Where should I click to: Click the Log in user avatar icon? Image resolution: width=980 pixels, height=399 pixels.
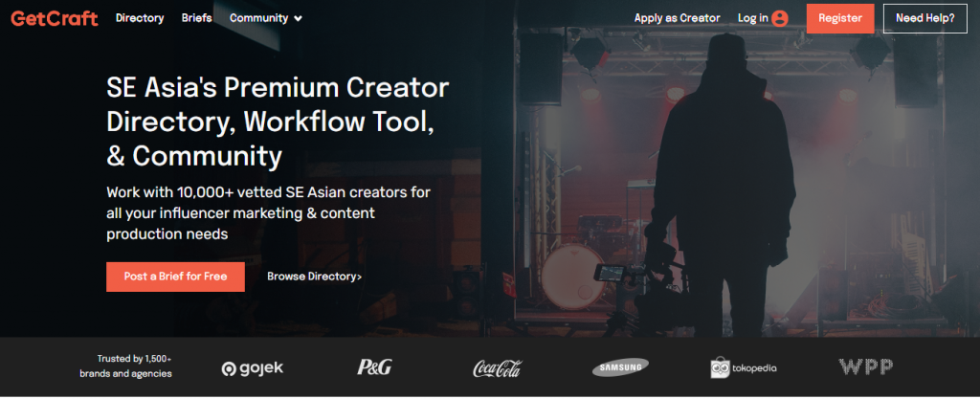779,19
